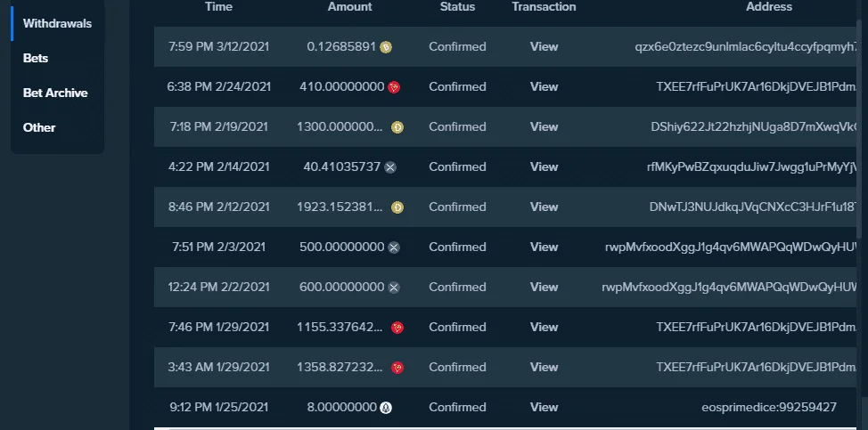Click the address starting with rfMKyPwBZqxu

[x=752, y=166]
